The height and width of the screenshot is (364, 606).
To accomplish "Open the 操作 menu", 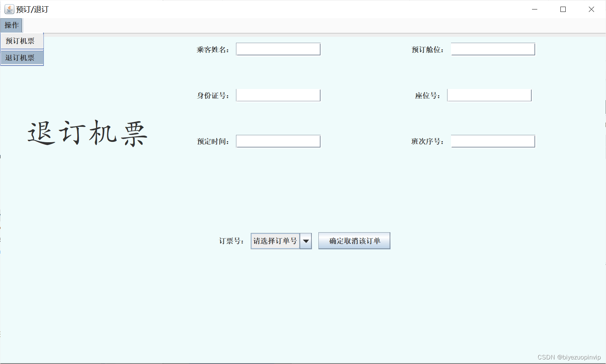I will point(11,25).
